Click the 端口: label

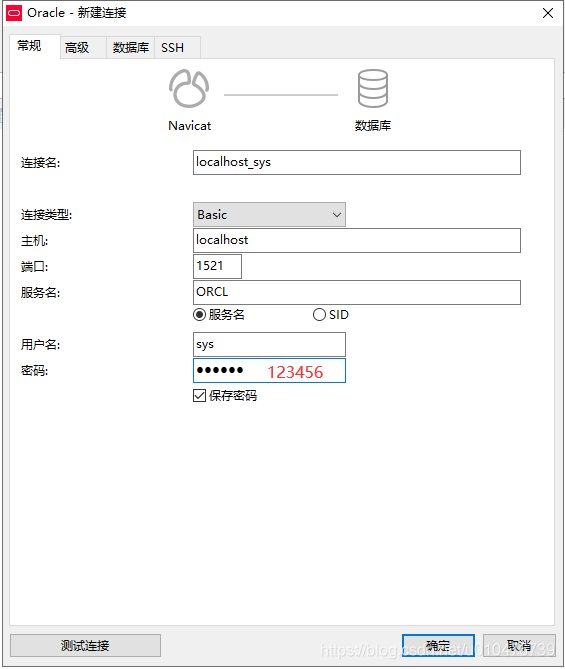35,267
